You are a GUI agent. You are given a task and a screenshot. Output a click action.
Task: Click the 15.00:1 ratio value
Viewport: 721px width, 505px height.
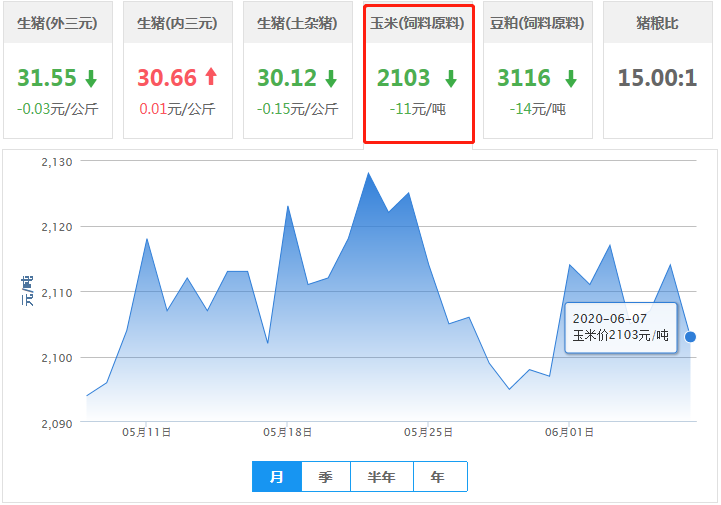pyautogui.click(x=657, y=78)
